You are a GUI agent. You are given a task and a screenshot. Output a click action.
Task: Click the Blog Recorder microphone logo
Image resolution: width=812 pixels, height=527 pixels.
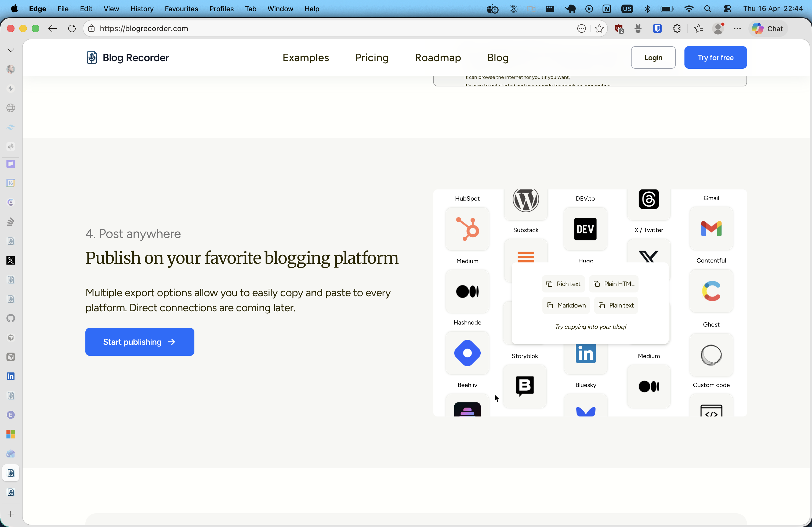click(x=91, y=57)
